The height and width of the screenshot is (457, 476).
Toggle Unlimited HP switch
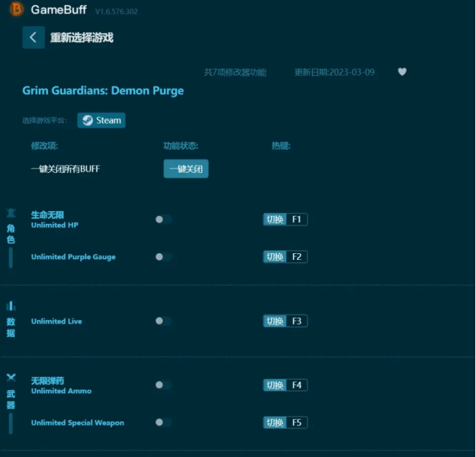163,220
